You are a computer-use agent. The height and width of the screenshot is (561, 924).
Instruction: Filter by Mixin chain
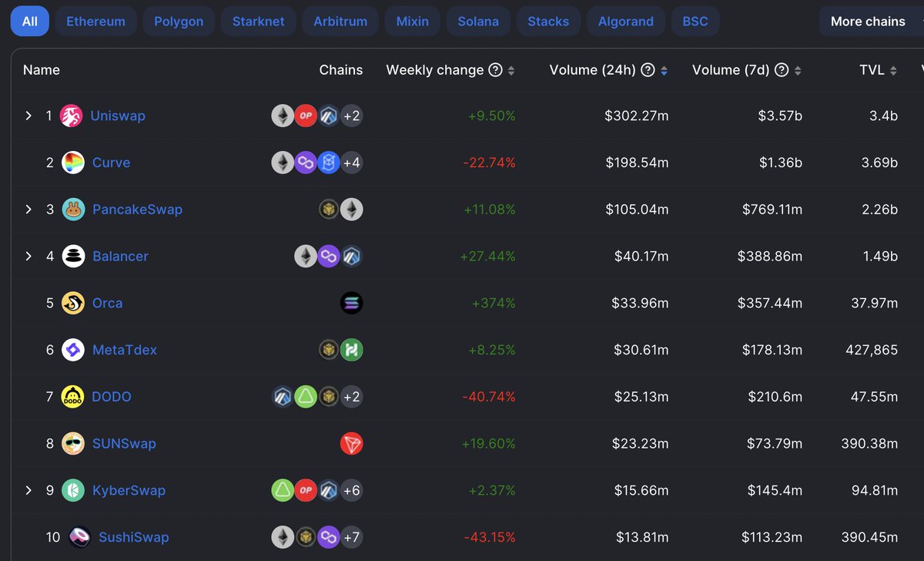pos(413,22)
